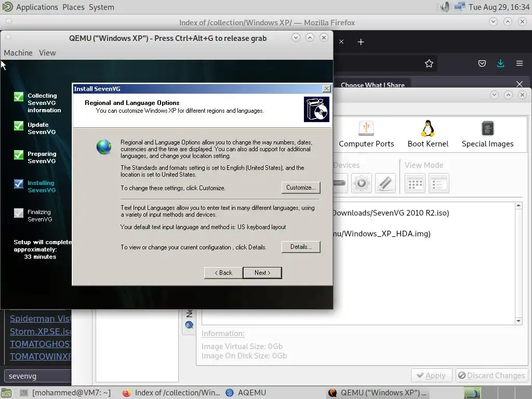The height and width of the screenshot is (399, 532).
Task: Open the Special Images tab in AQEMU
Action: [487, 135]
